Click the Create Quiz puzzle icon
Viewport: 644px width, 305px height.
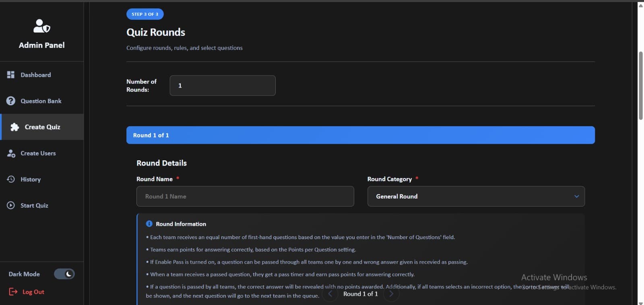[x=15, y=127]
